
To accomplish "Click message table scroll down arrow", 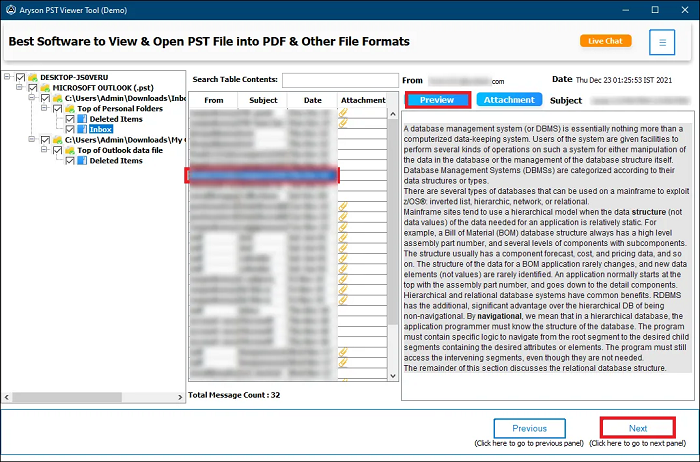I will 393,376.
